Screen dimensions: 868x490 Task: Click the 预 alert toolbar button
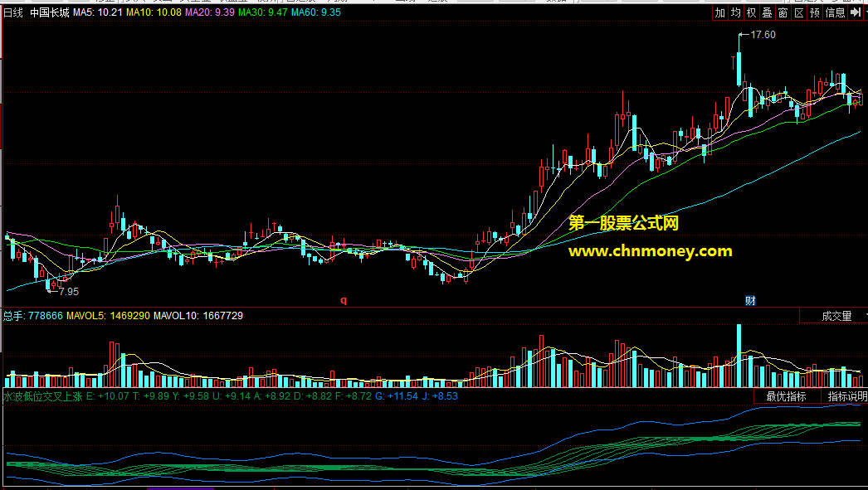[x=814, y=12]
